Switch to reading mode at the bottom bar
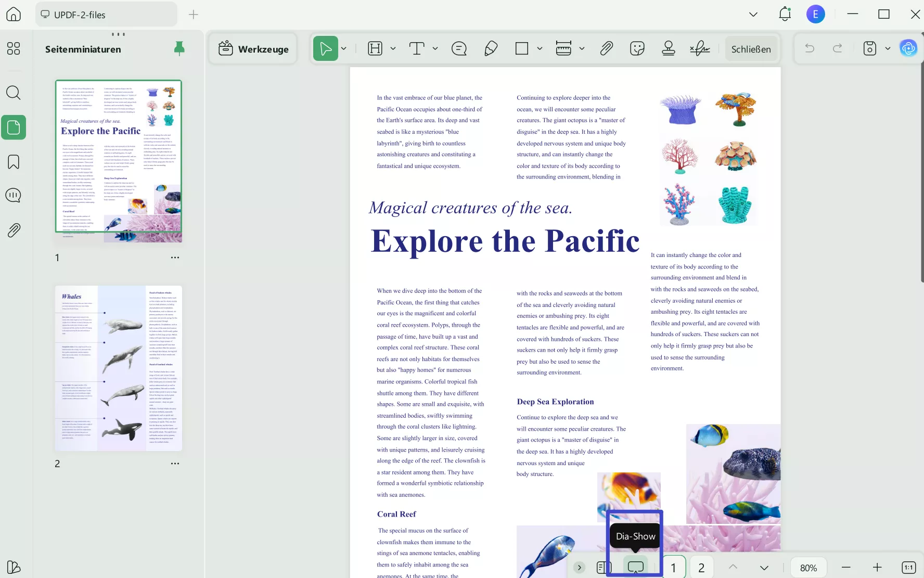The width and height of the screenshot is (924, 578). 604,567
